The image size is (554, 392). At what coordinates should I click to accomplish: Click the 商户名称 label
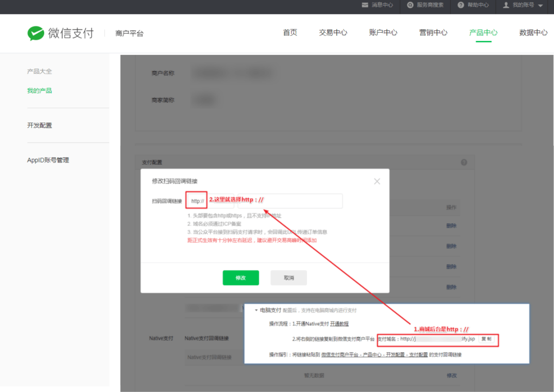click(163, 73)
